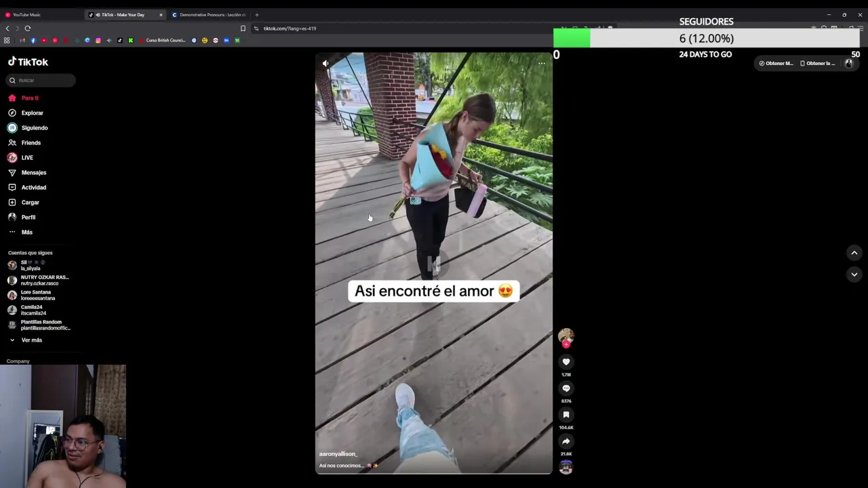Click the 'Asi encontré el amor' video caption
The height and width of the screenshot is (488, 868).
433,291
